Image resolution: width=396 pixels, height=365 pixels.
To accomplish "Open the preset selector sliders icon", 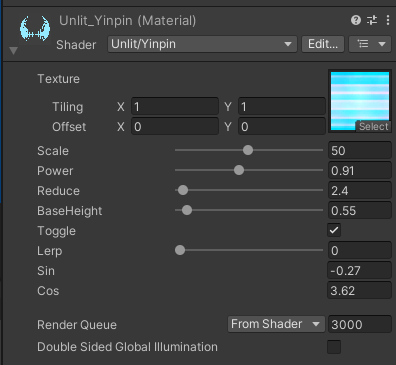I will point(372,20).
